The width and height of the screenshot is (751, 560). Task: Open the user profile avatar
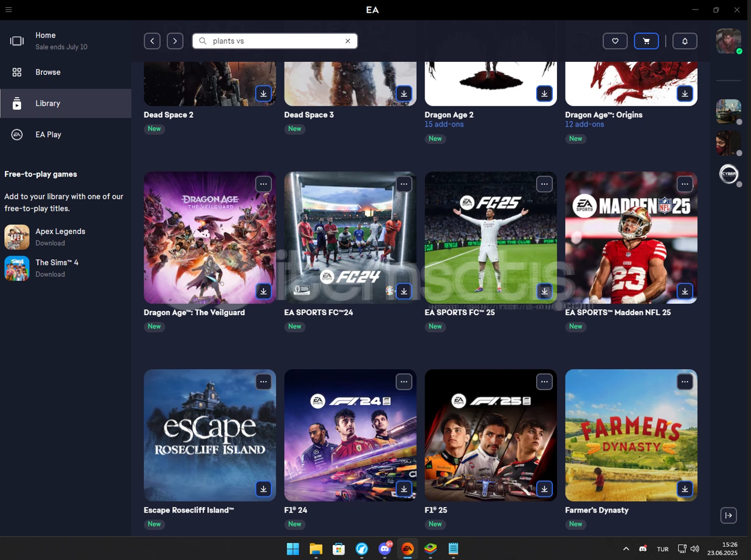(728, 41)
